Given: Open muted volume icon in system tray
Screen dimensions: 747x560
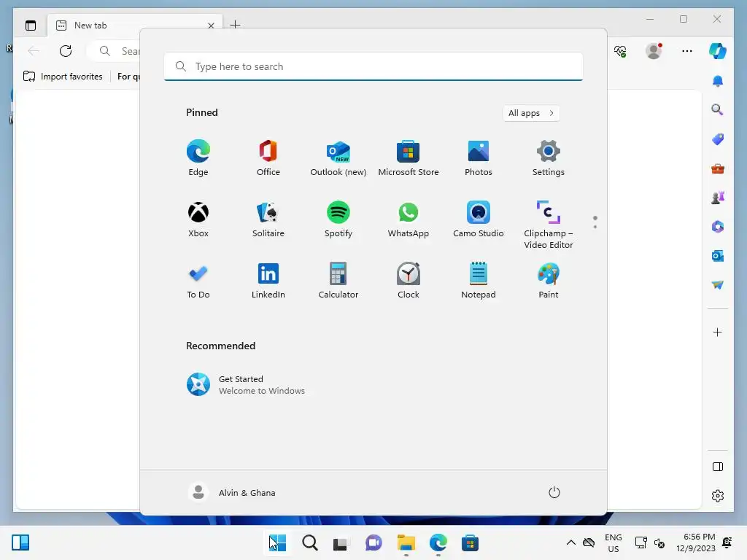Looking at the screenshot, I should (x=659, y=542).
